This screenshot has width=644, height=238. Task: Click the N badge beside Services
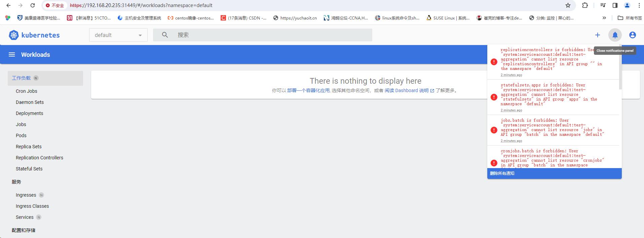click(39, 217)
